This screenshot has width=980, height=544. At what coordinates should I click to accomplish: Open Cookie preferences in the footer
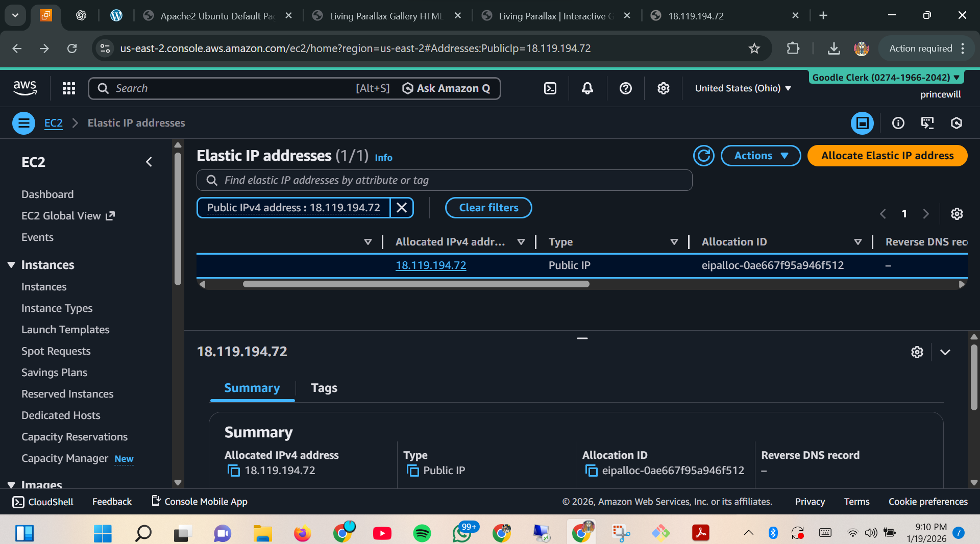tap(928, 502)
